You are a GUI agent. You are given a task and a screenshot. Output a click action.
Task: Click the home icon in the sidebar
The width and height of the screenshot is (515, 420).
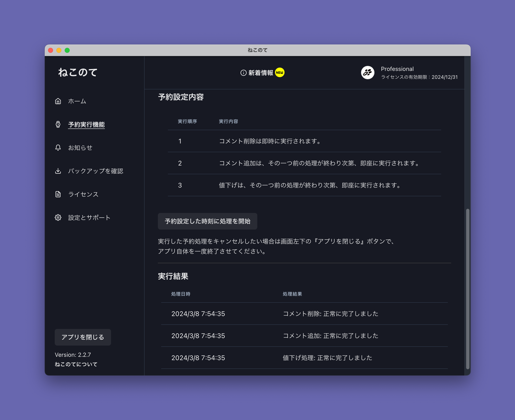pyautogui.click(x=58, y=101)
